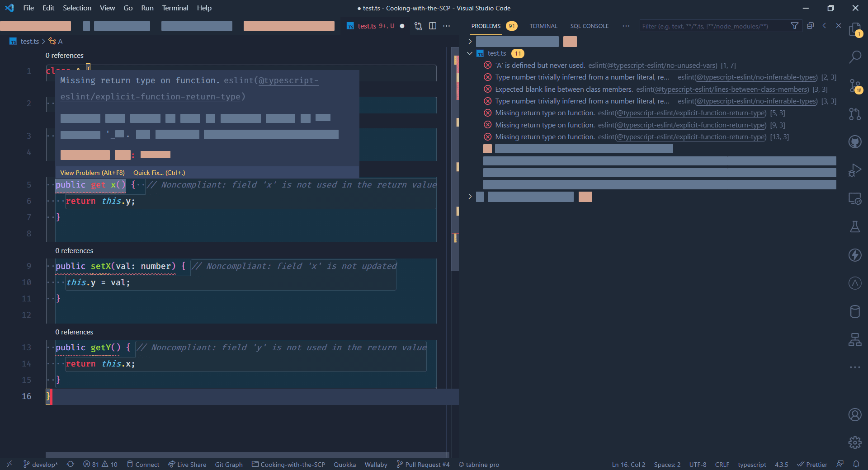Viewport: 868px width, 470px height.
Task: Click Quick Fix... in hover popup
Action: click(159, 173)
